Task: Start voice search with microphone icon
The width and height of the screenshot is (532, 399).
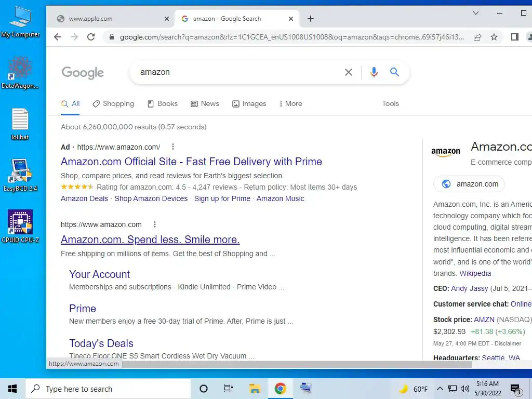Action: (x=374, y=72)
